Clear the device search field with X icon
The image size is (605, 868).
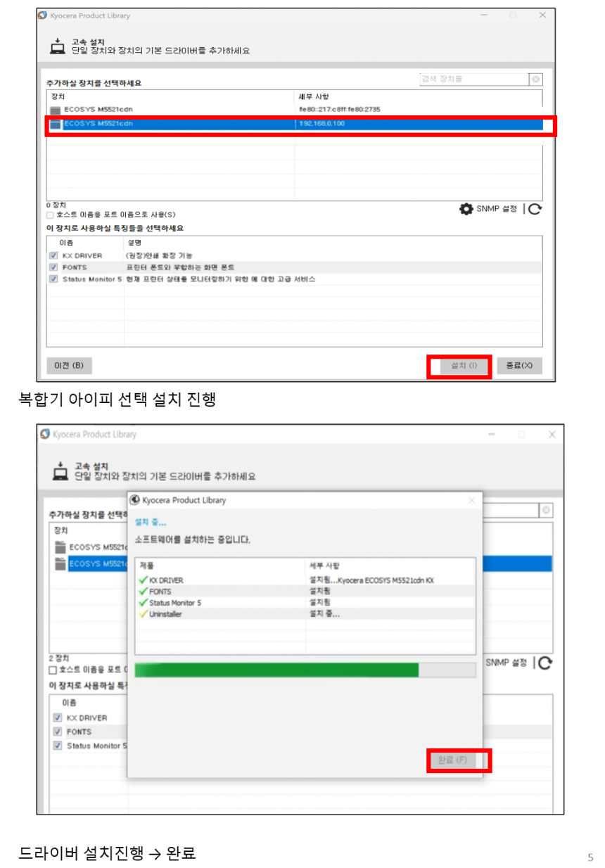pos(535,79)
